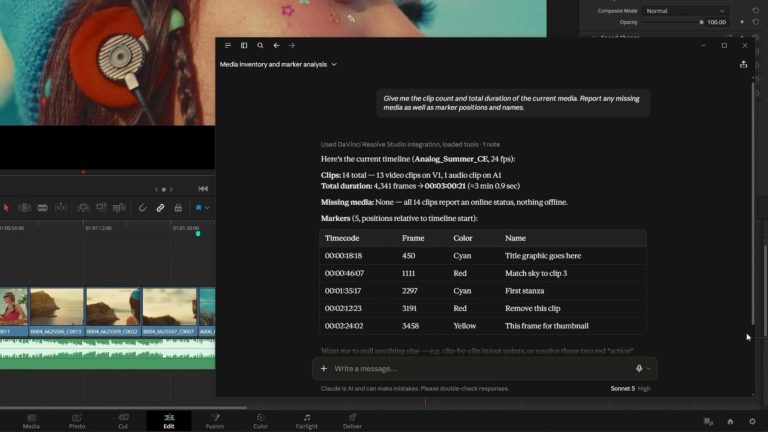Viewport: 768px width, 432px height.
Task: Click the 'Name' column header
Action: click(515, 238)
